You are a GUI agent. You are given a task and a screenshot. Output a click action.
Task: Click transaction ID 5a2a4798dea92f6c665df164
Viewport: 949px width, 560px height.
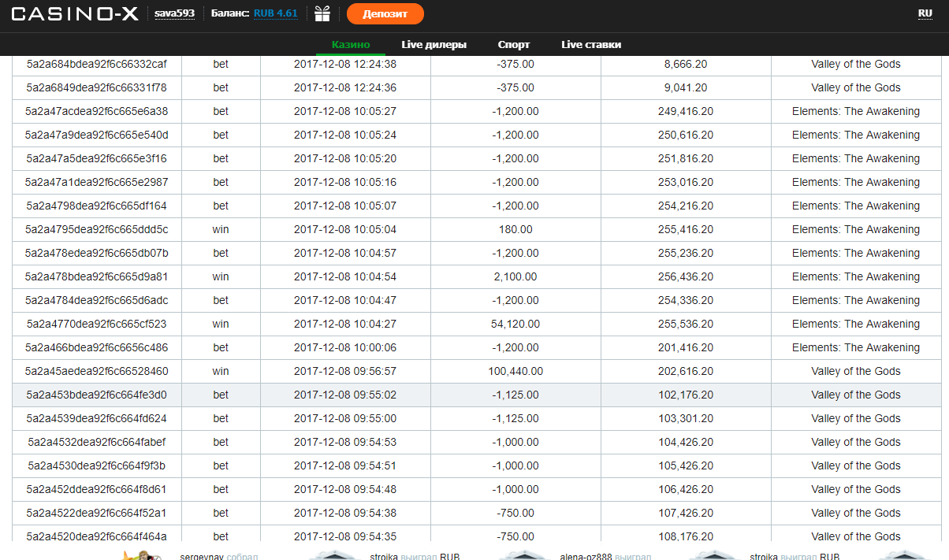pyautogui.click(x=97, y=206)
